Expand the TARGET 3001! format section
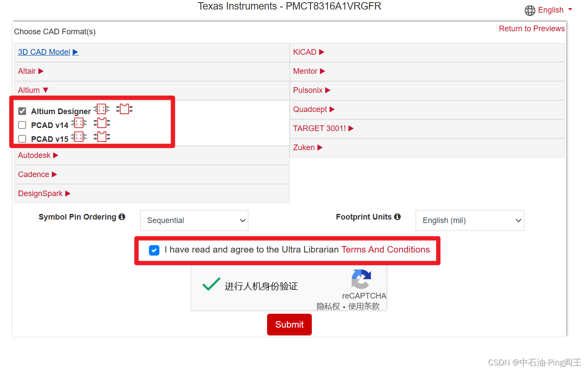This screenshot has width=588, height=371. [x=324, y=128]
